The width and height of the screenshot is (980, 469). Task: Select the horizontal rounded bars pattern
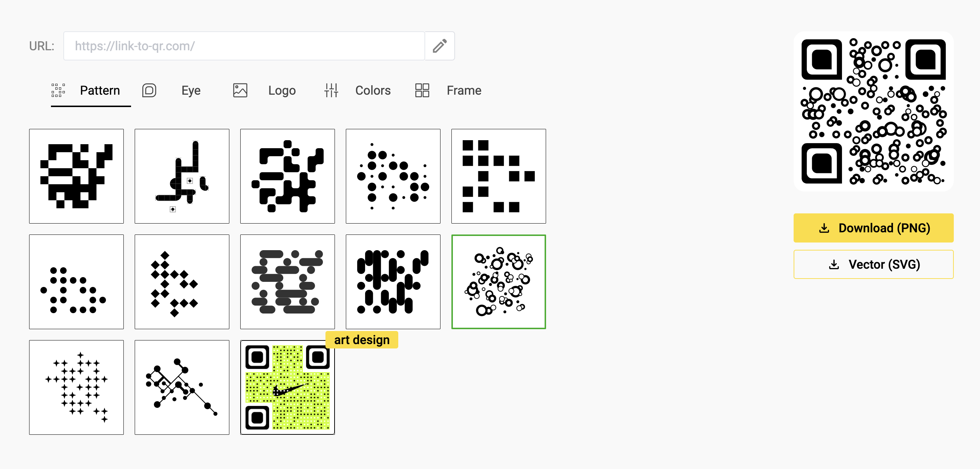click(x=288, y=282)
